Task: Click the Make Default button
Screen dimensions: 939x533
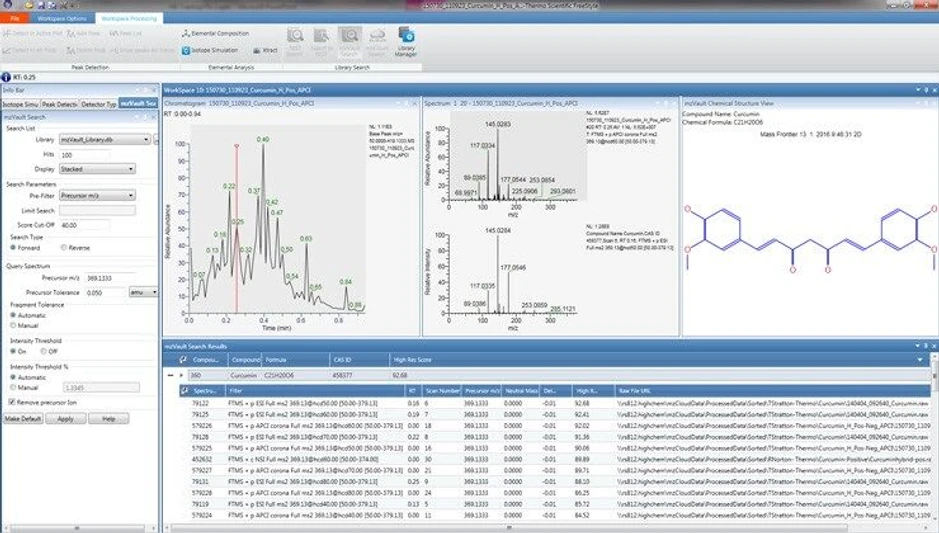Action: 23,419
